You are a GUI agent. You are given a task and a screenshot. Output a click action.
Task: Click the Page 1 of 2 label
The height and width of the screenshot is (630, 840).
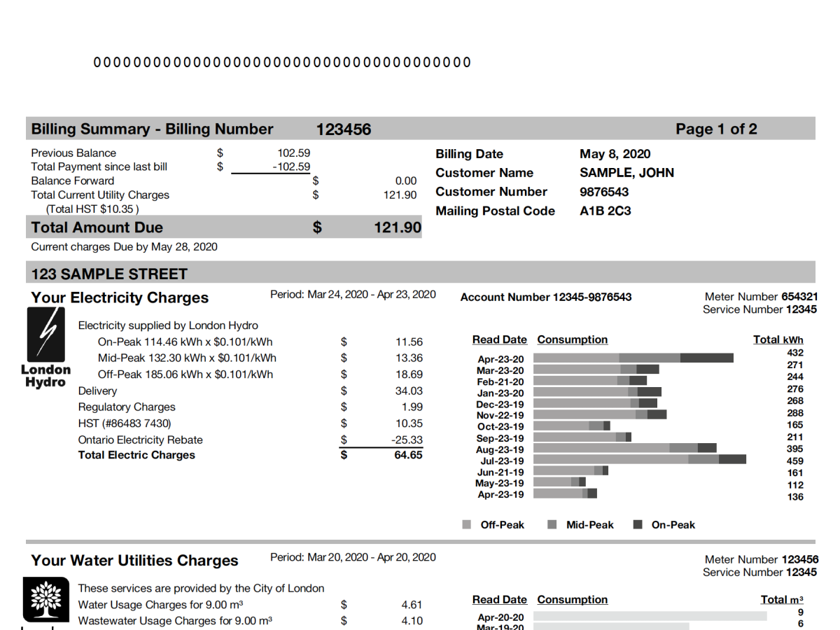pyautogui.click(x=715, y=129)
